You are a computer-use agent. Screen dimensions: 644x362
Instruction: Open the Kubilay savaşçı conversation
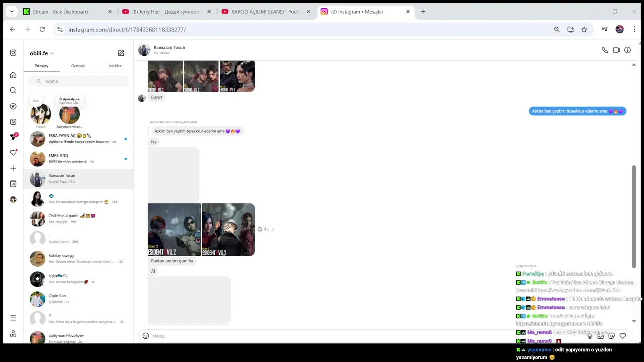pyautogui.click(x=78, y=259)
